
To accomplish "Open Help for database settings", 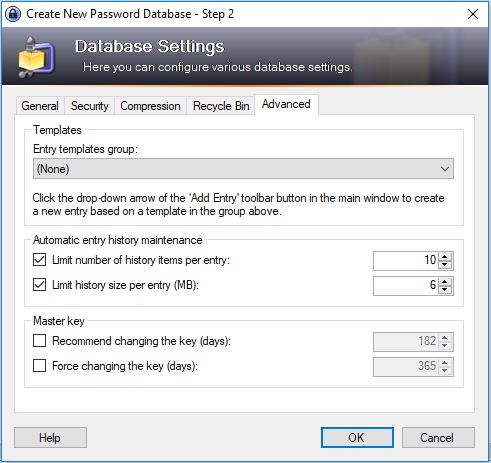I will click(50, 438).
